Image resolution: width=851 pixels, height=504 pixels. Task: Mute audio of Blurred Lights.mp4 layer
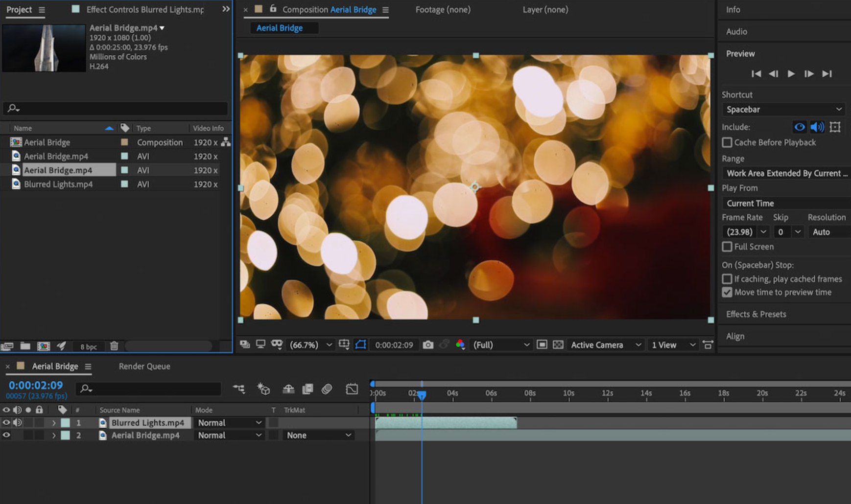click(x=18, y=423)
